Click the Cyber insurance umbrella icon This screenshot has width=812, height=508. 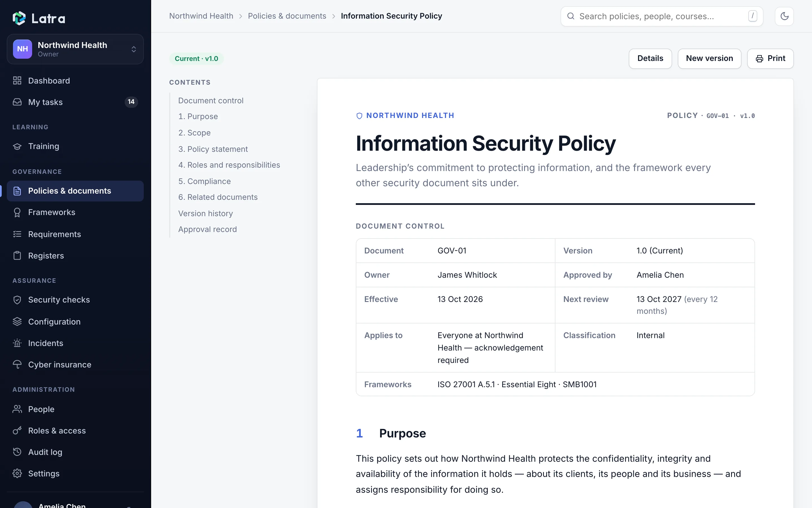pos(17,365)
